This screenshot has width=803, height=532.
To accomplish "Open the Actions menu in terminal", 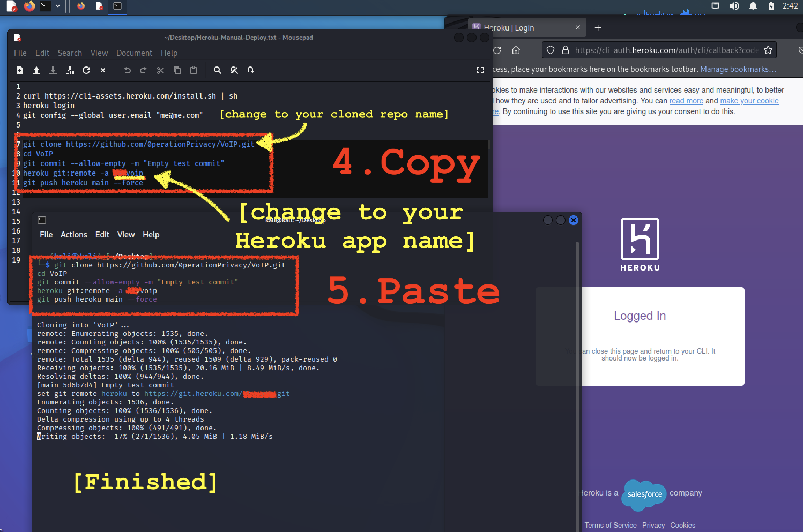I will pos(74,234).
